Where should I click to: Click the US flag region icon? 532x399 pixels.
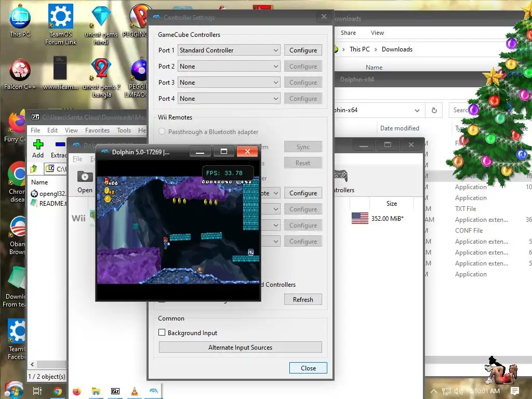(360, 218)
